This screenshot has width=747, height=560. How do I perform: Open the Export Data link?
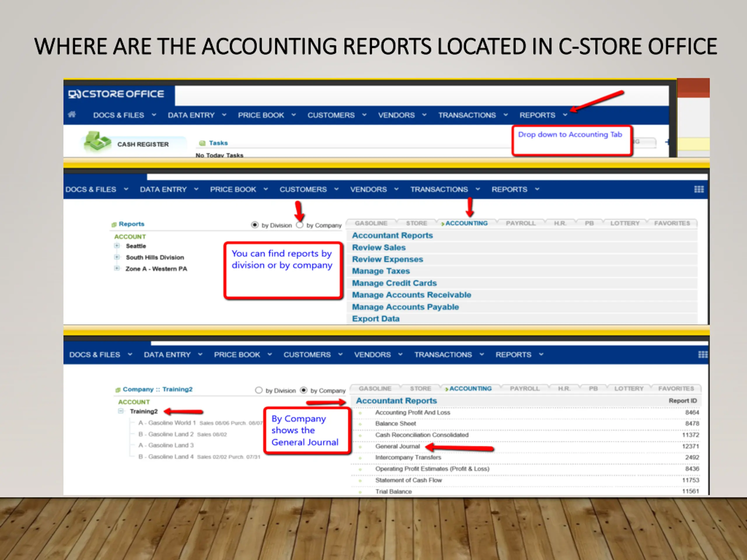click(x=376, y=319)
